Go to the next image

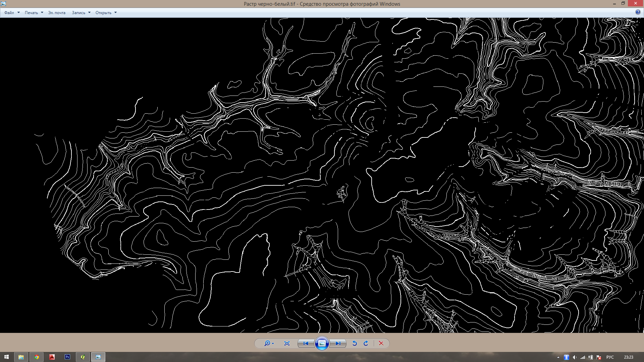pos(338,343)
